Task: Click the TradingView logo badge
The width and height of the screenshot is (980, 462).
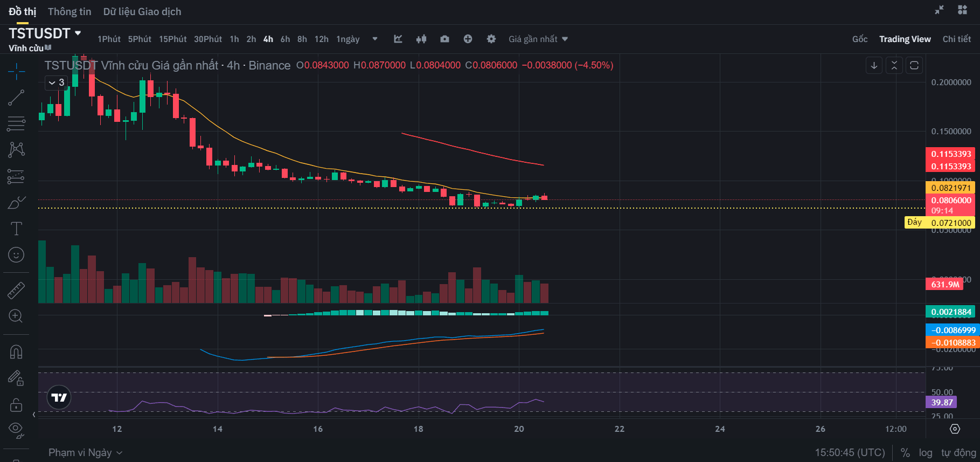Action: [59, 398]
